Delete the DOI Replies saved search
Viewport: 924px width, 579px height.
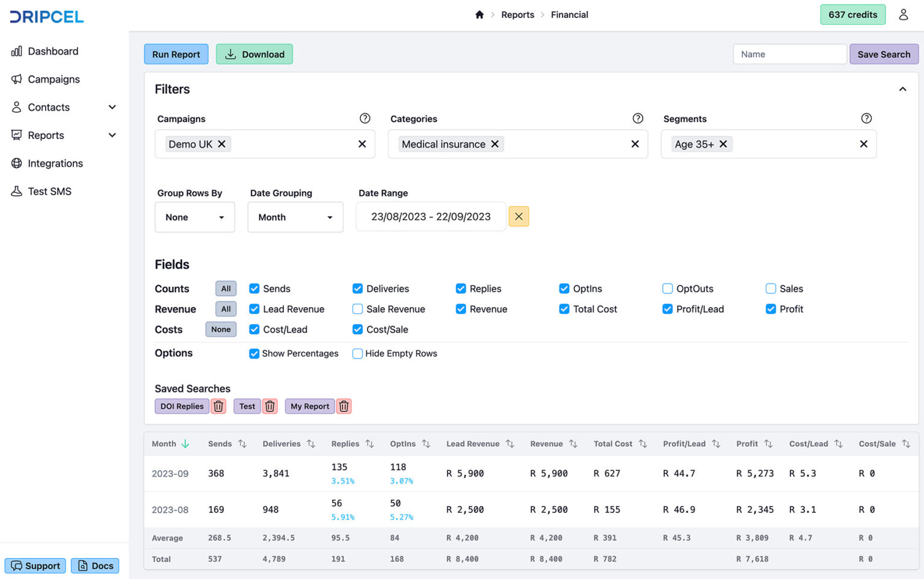pyautogui.click(x=218, y=406)
